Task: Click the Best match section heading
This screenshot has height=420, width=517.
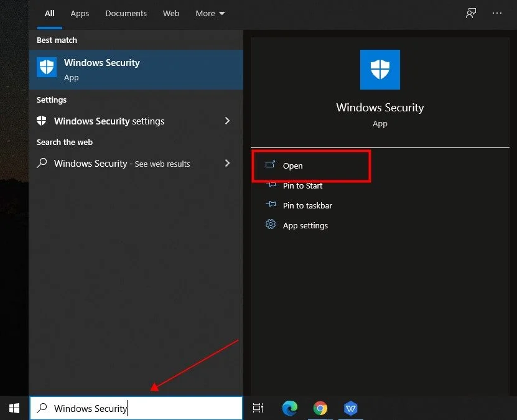Action: coord(57,40)
